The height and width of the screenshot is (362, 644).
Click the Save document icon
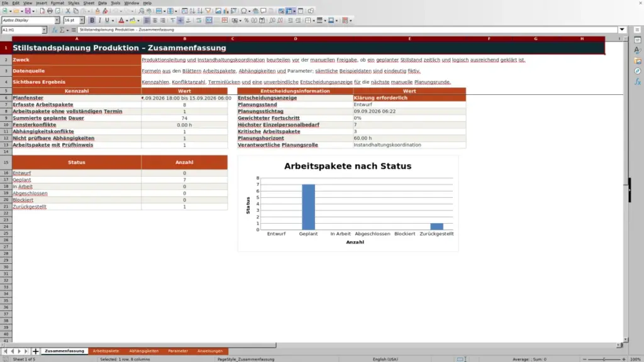tap(28, 11)
